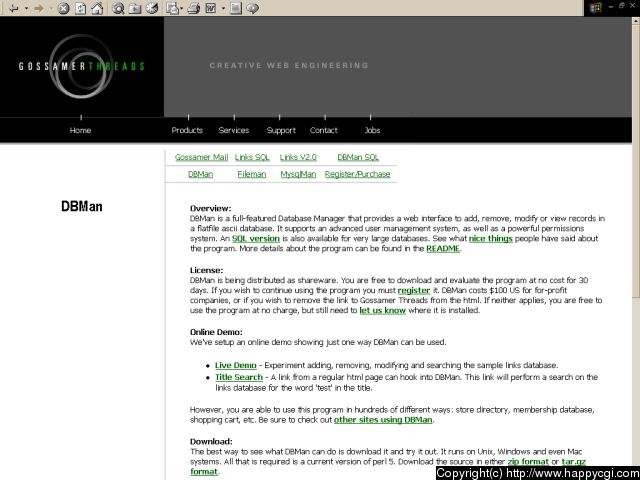
Task: Follow the Links V2.0 product link
Action: 298,157
